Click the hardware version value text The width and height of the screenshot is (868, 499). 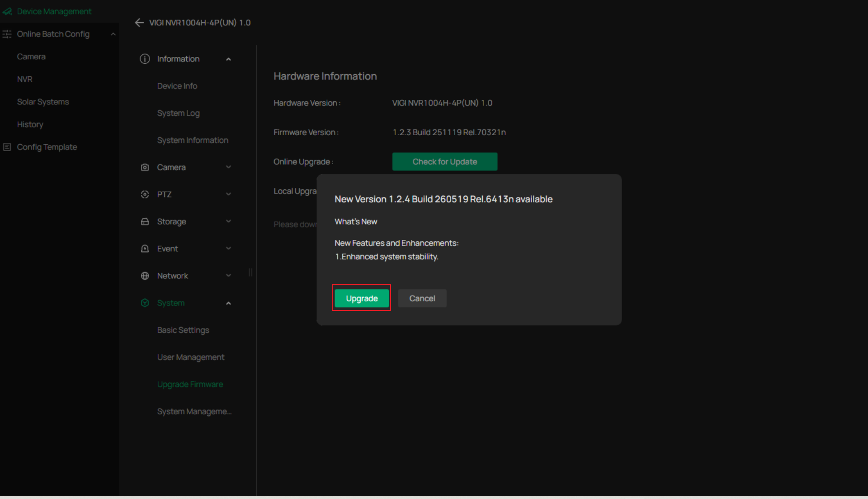[442, 103]
